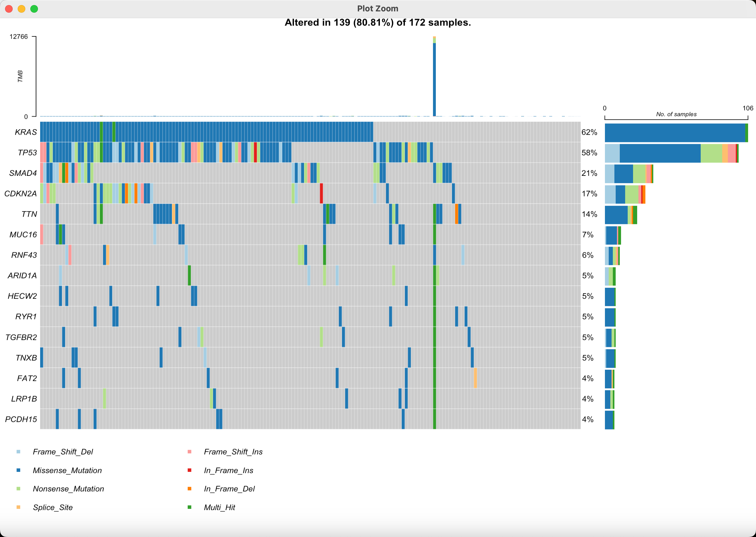The width and height of the screenshot is (756, 537).
Task: Click the KRAS gene row label
Action: [26, 132]
